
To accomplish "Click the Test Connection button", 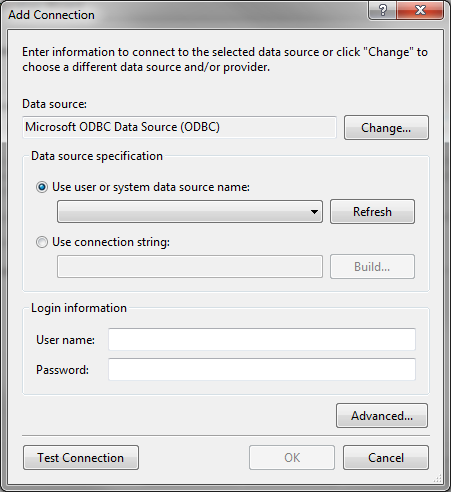I will point(81,458).
